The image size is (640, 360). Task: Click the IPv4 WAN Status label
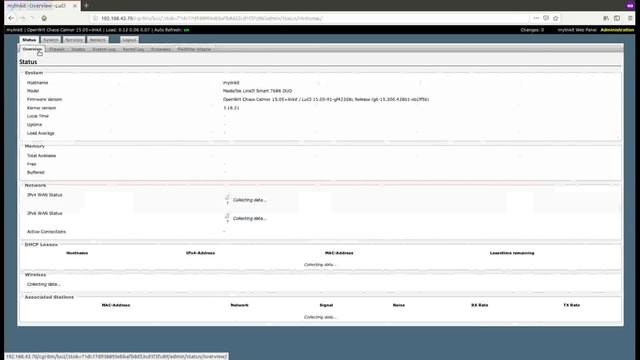tap(44, 195)
